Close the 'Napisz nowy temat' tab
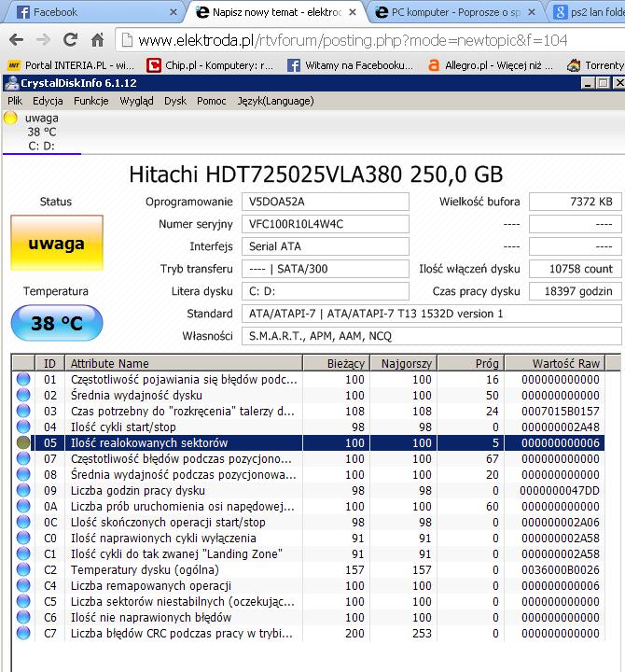This screenshot has width=625, height=672. point(352,12)
